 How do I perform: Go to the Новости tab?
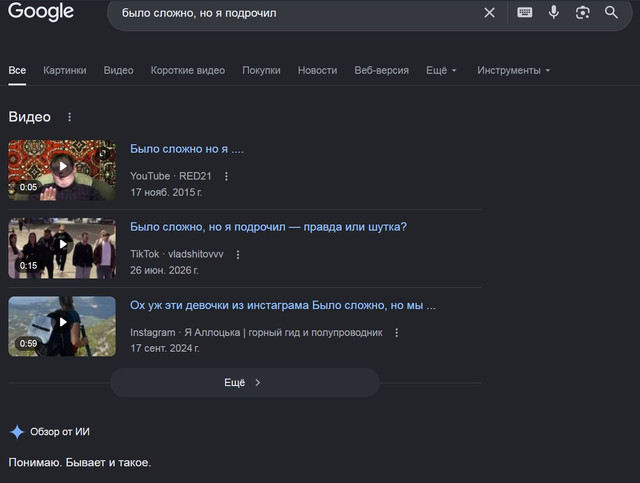point(318,70)
